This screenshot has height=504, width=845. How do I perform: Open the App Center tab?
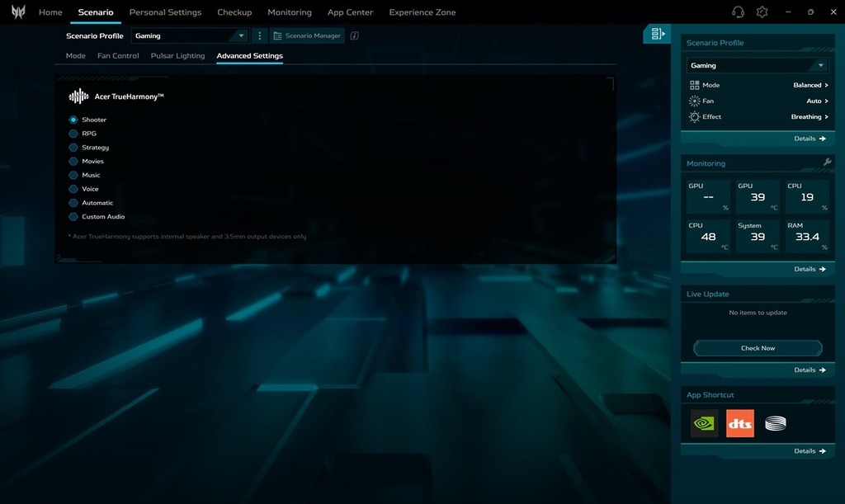(350, 12)
